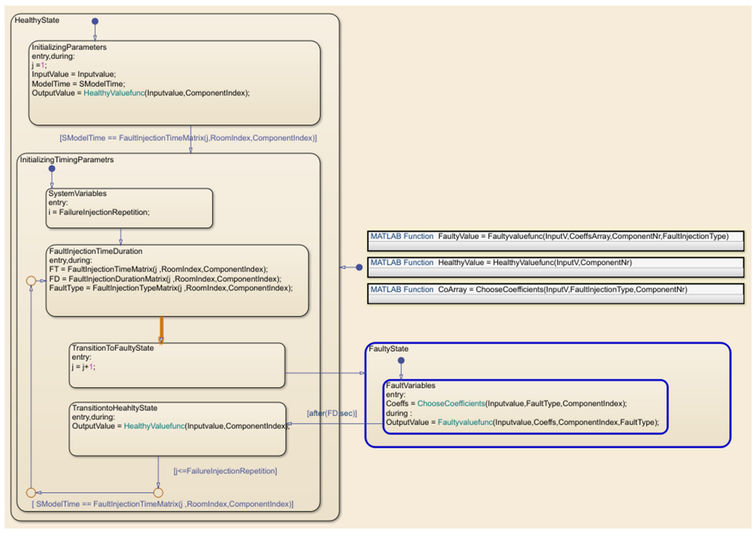Click HealthyState default transition dot
This screenshot has width=756, height=533.
click(95, 21)
